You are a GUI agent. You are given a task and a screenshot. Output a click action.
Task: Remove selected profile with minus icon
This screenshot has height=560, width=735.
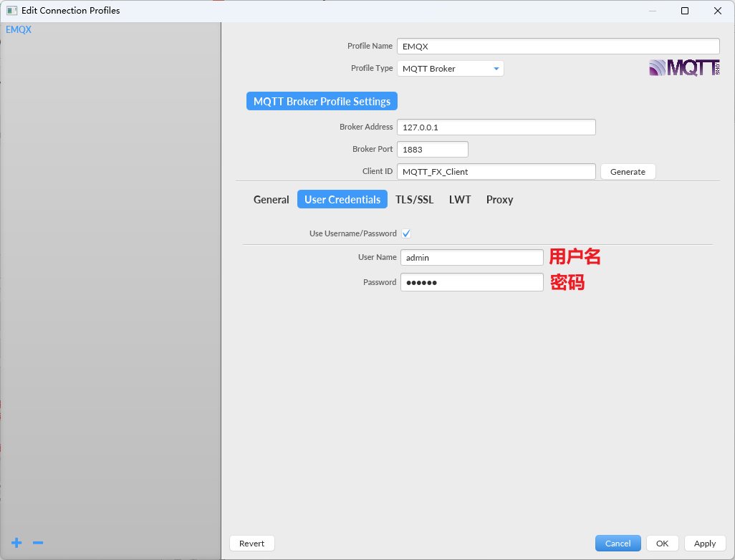coord(38,543)
